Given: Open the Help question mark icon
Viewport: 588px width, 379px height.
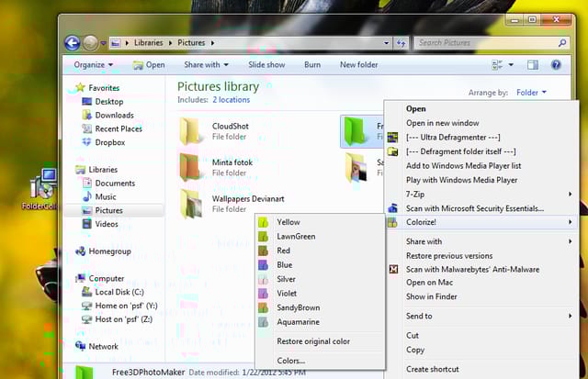Looking at the screenshot, I should (x=556, y=65).
